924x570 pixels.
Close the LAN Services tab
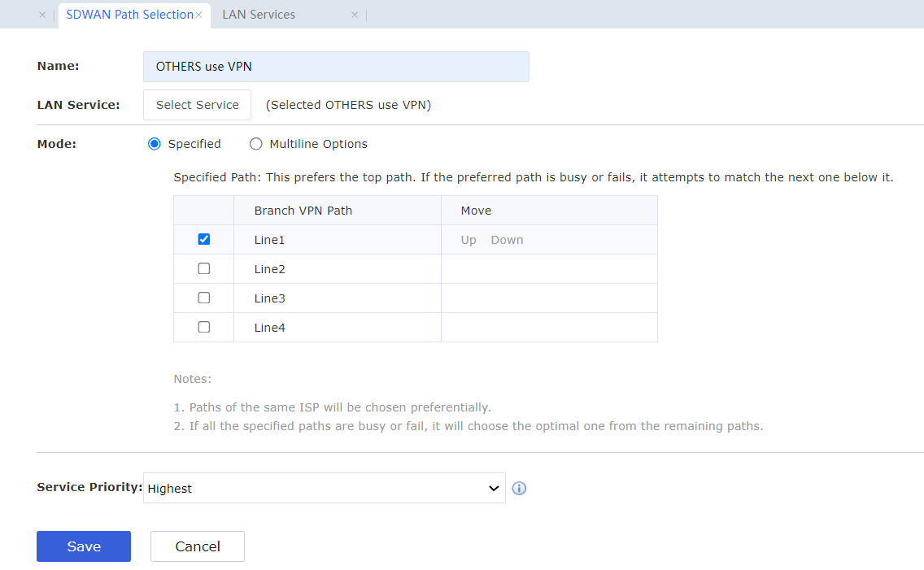355,15
